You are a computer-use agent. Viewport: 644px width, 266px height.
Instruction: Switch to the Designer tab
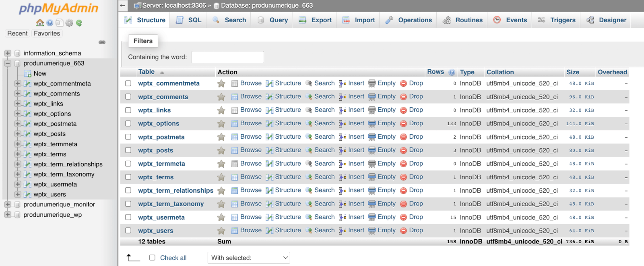click(x=606, y=20)
